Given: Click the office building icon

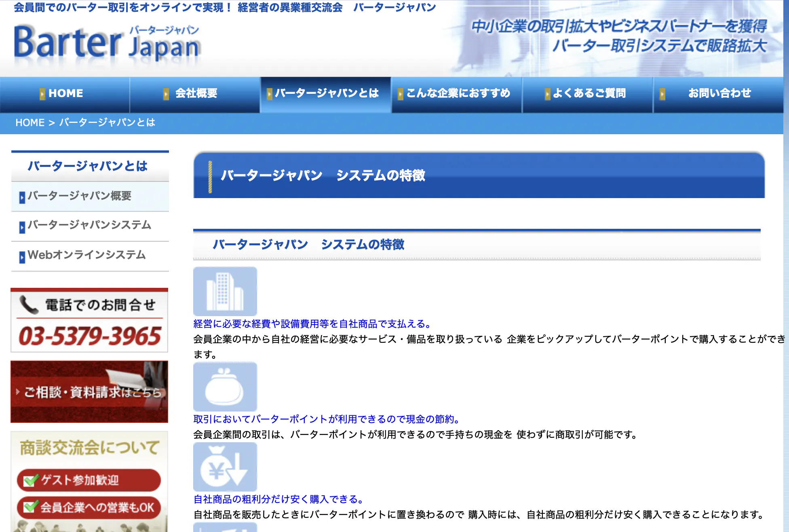Looking at the screenshot, I should pyautogui.click(x=225, y=291).
